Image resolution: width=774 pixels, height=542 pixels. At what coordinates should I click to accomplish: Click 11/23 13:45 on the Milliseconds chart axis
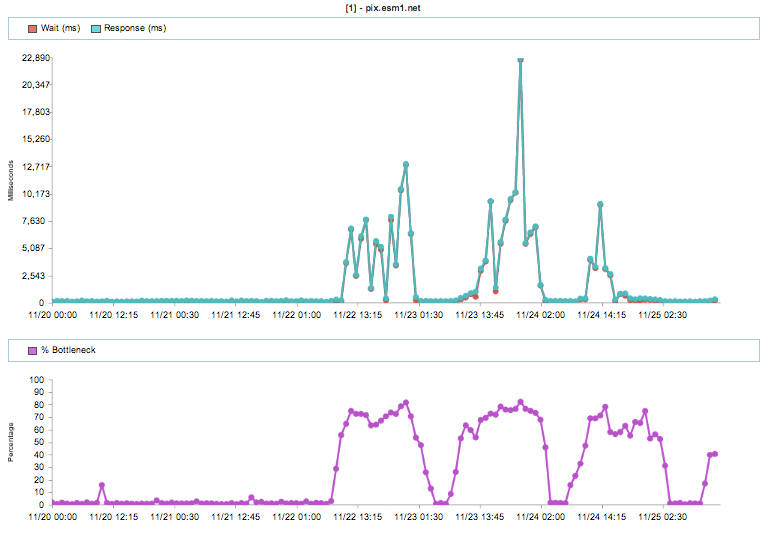[480, 315]
